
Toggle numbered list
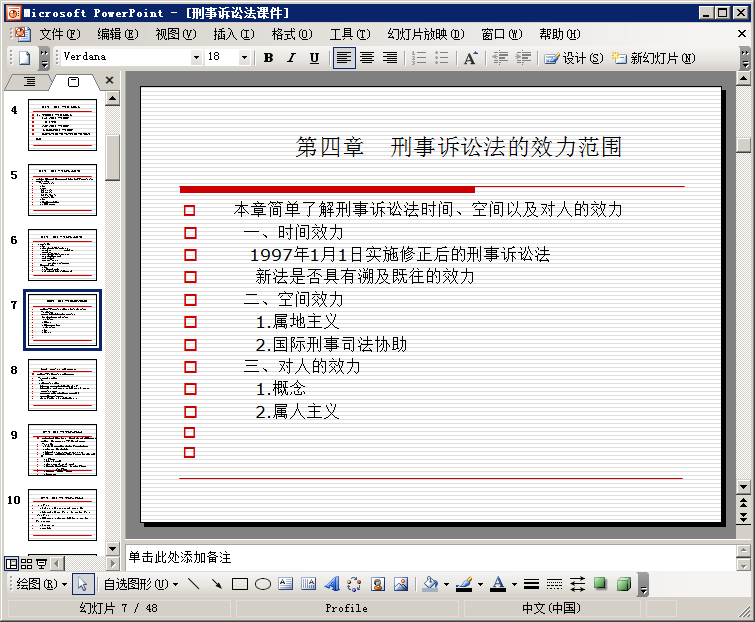(419, 58)
